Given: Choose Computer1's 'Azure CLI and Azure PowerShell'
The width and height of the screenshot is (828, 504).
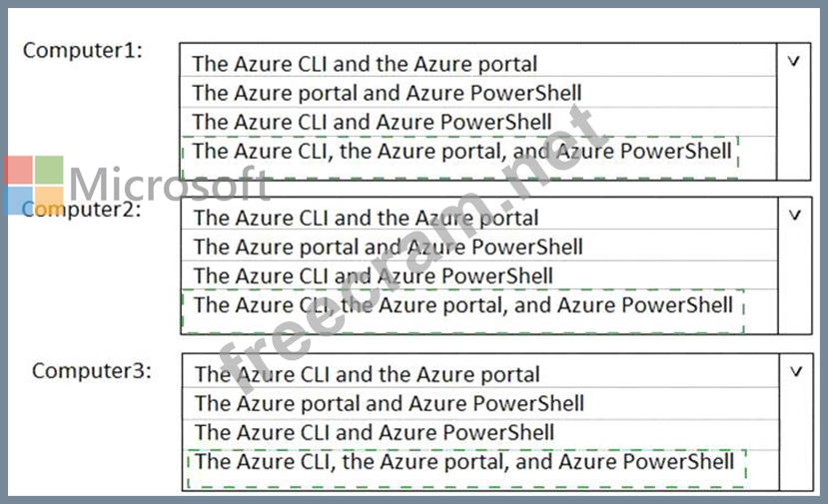Looking at the screenshot, I should tap(372, 122).
